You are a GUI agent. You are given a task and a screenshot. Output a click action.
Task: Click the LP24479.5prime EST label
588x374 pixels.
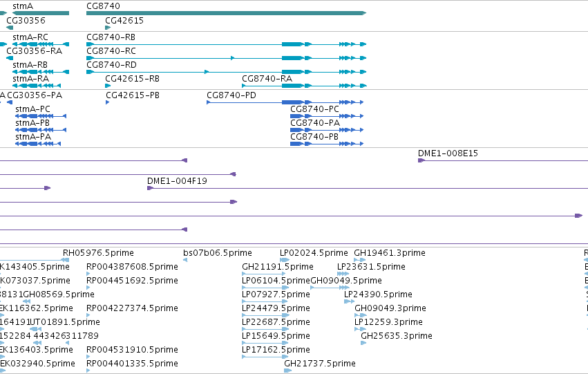click(x=276, y=308)
